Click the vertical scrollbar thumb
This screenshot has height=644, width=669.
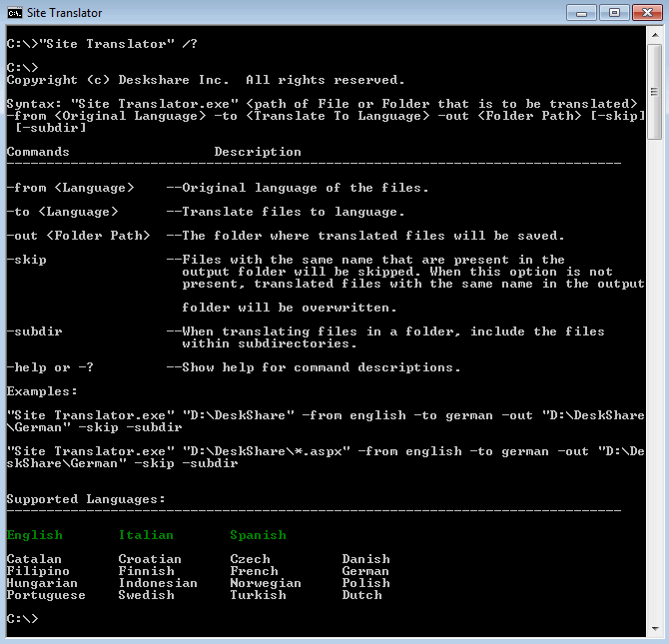click(654, 91)
